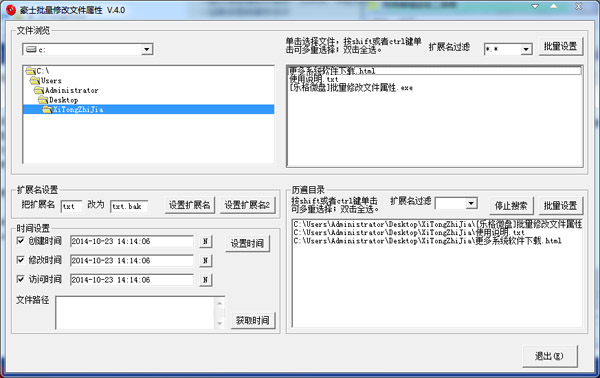Toggle the 创建时间 checkbox

point(21,241)
